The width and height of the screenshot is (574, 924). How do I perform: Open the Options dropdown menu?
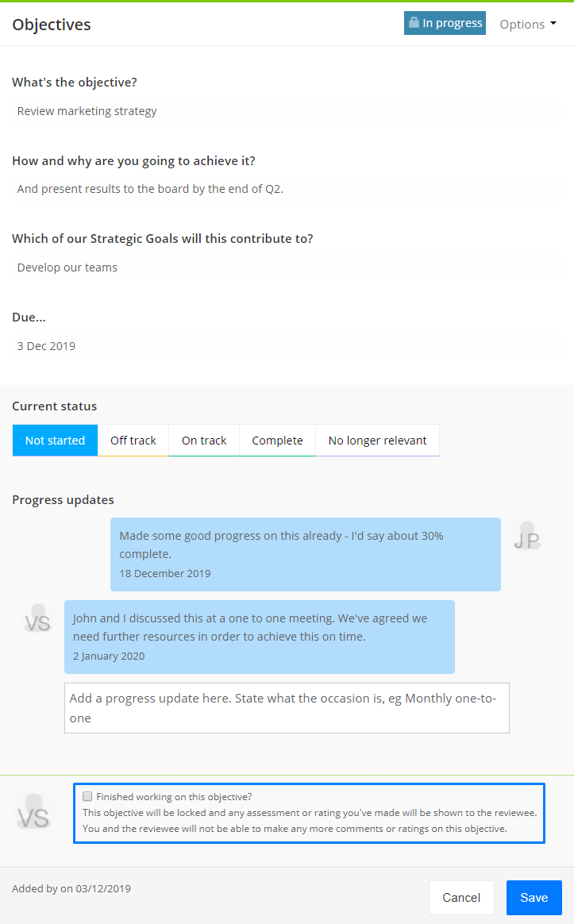click(x=527, y=24)
